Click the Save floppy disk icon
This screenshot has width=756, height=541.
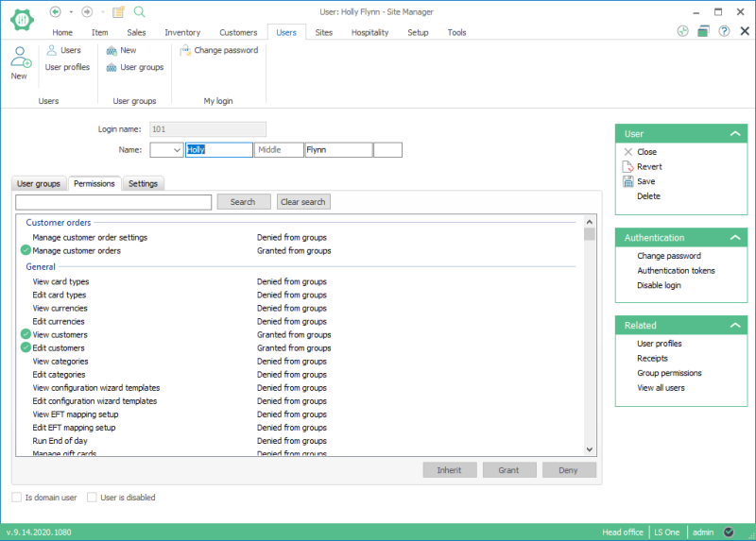point(627,181)
